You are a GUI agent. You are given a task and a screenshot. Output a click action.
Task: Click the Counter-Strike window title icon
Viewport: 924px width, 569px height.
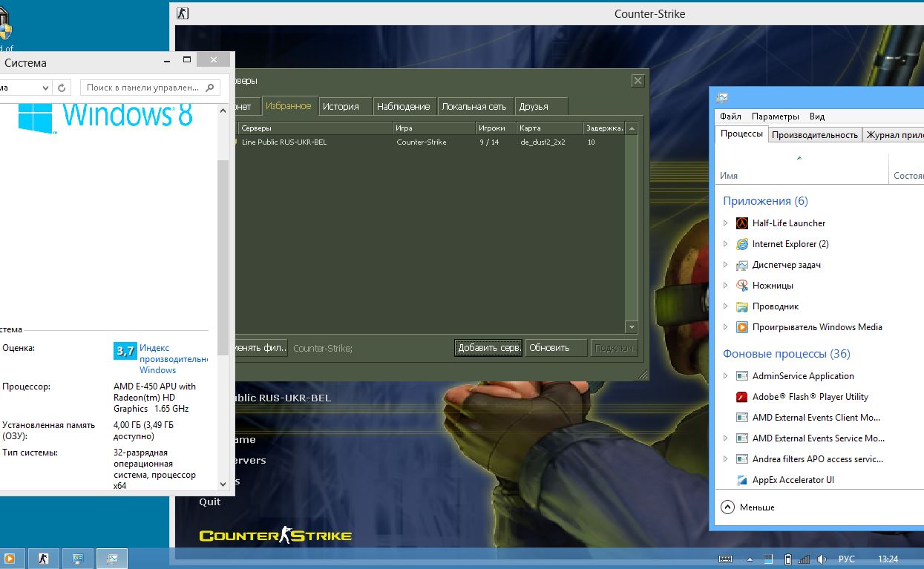[x=183, y=13]
